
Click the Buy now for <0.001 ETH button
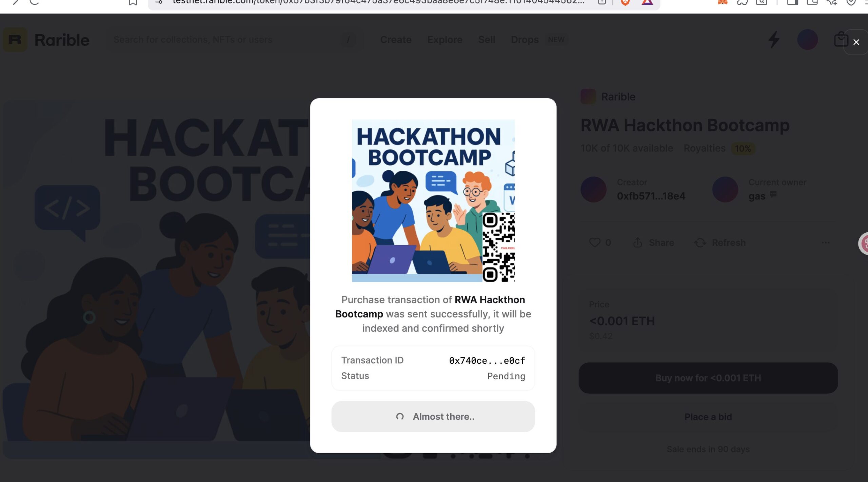pos(708,378)
